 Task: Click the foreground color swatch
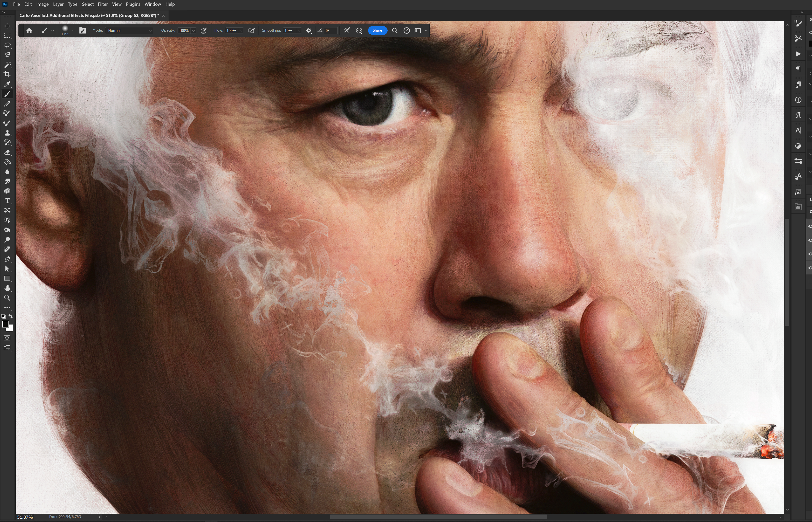point(5,324)
